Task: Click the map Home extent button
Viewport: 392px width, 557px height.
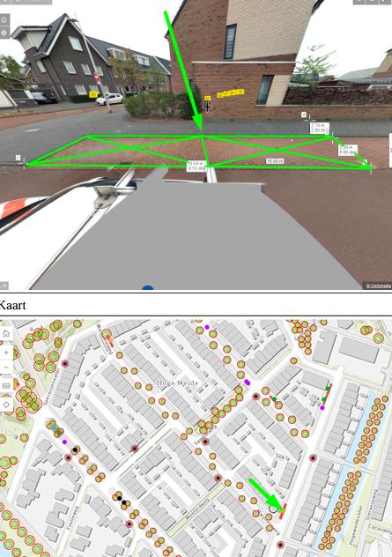Action: (x=6, y=333)
